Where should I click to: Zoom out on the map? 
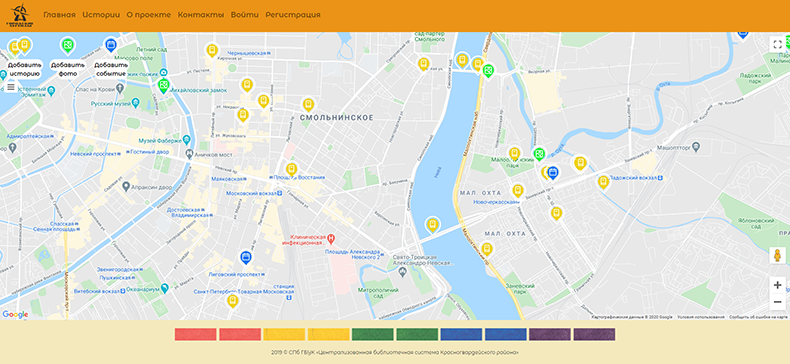coord(777,302)
